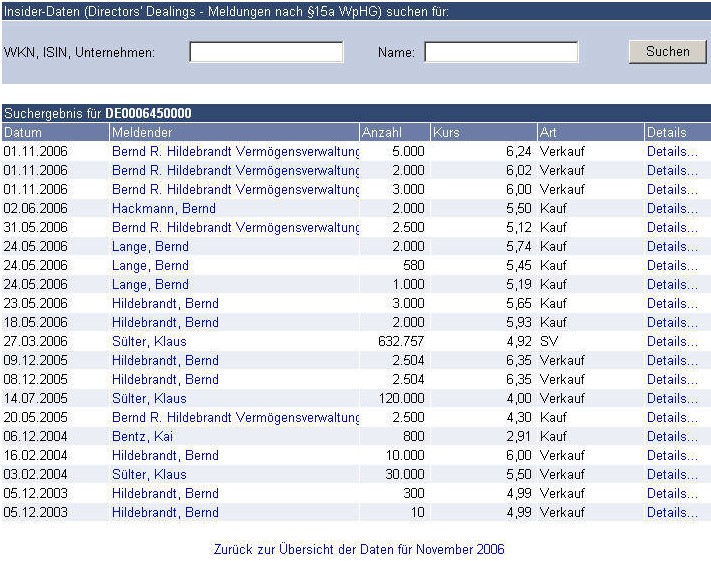
Task: Click the Name search input field
Action: 501,52
